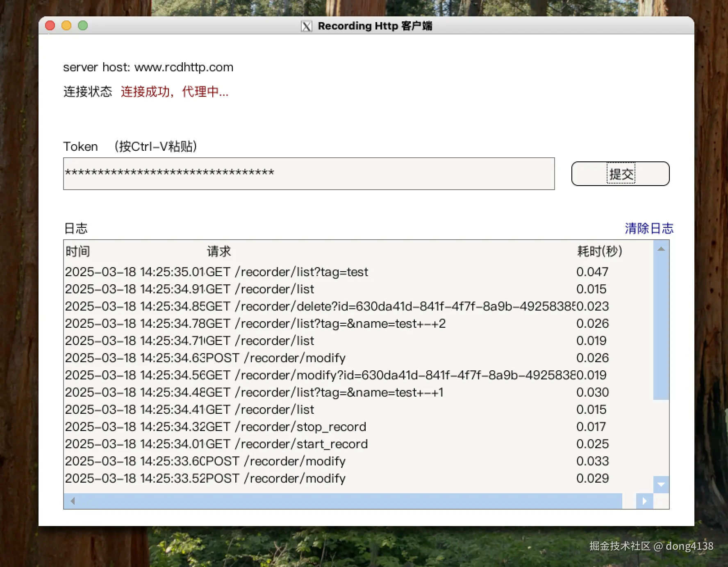Image resolution: width=728 pixels, height=567 pixels.
Task: Click the 耗时(秒) column header
Action: pyautogui.click(x=600, y=252)
